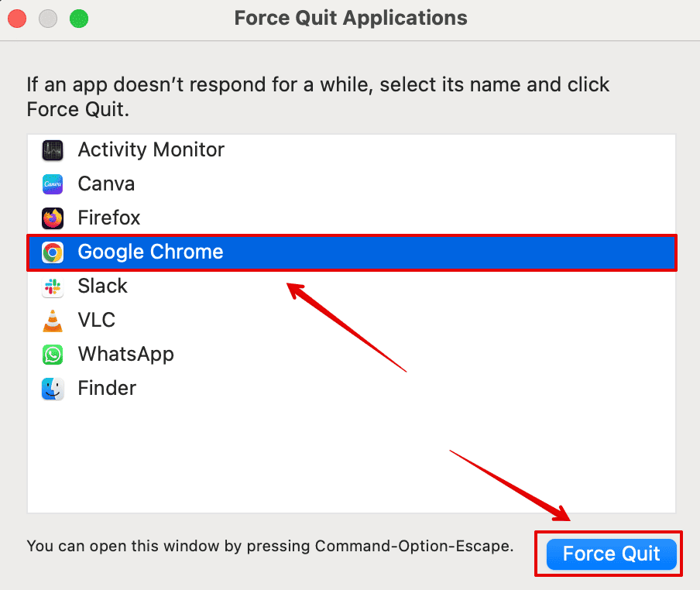700x590 pixels.
Task: Click the Firefox app icon
Action: (53, 218)
